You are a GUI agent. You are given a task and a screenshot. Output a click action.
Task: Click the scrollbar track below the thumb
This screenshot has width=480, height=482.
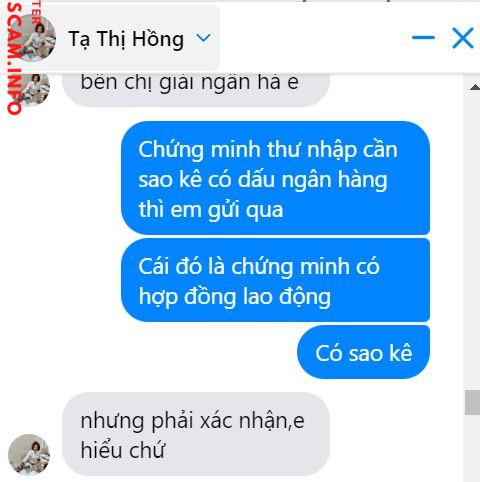tap(472, 448)
